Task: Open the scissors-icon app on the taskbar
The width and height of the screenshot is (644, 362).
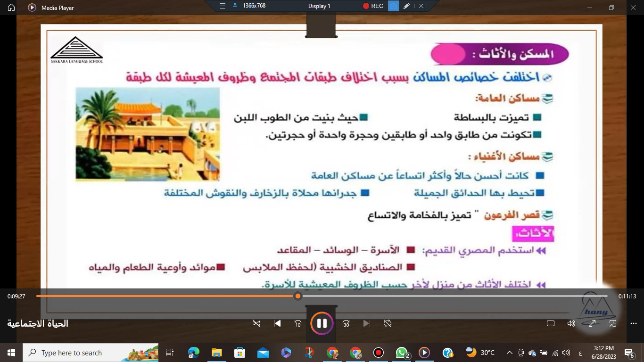Action: pyautogui.click(x=309, y=353)
